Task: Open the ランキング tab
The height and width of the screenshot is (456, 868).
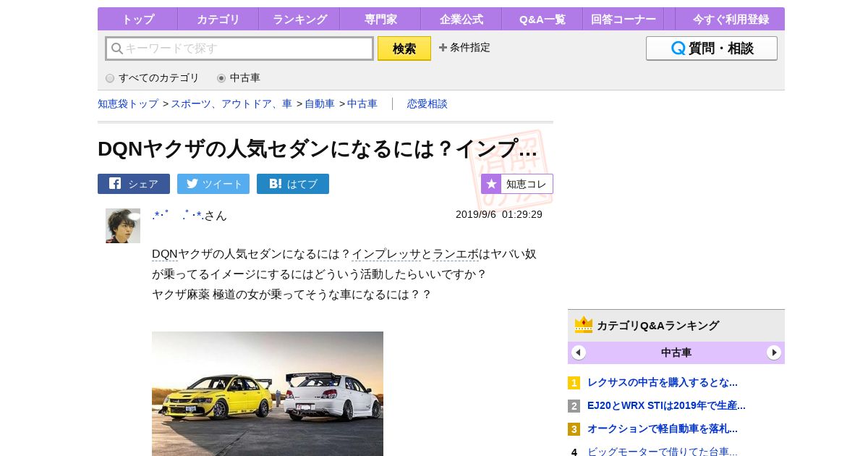Action: click(x=299, y=20)
